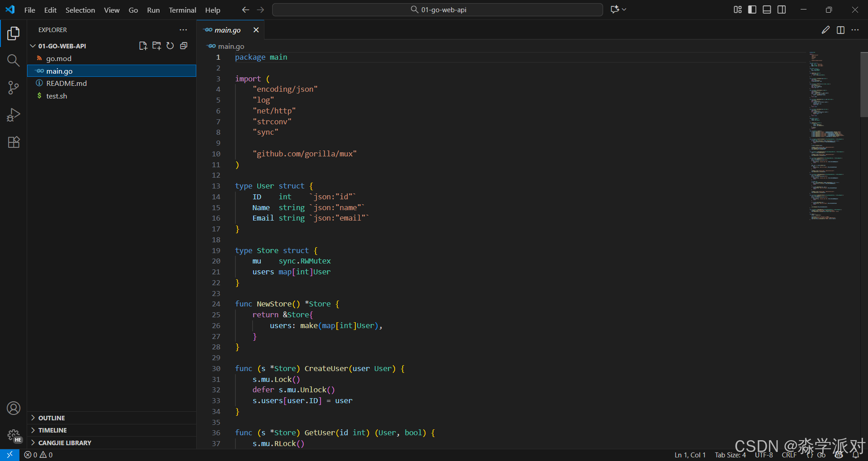Viewport: 868px width, 461px height.
Task: Change the CRLF line ending
Action: (x=789, y=455)
